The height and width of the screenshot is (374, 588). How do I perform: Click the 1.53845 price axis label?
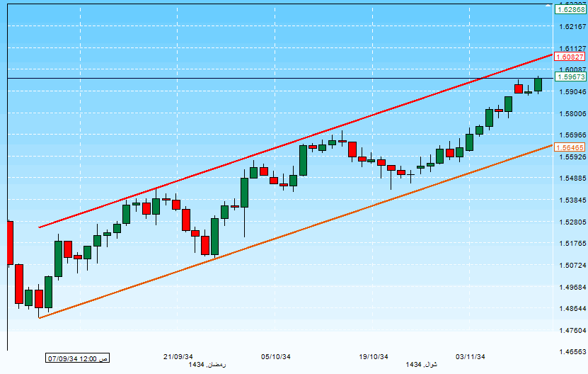point(572,200)
